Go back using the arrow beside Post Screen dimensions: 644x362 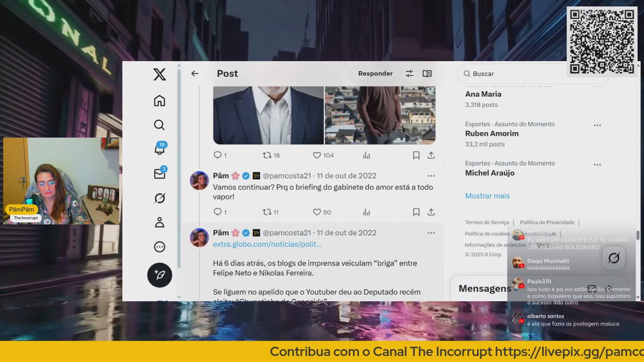click(x=195, y=74)
